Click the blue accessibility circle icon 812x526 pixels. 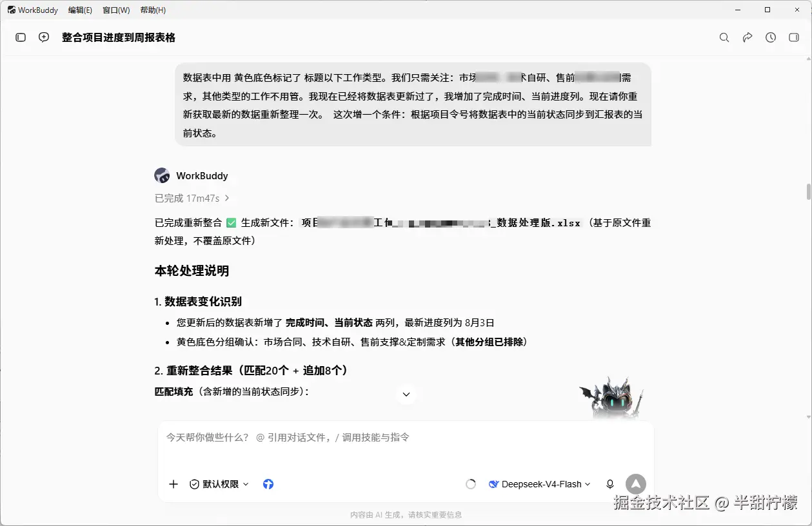(268, 484)
